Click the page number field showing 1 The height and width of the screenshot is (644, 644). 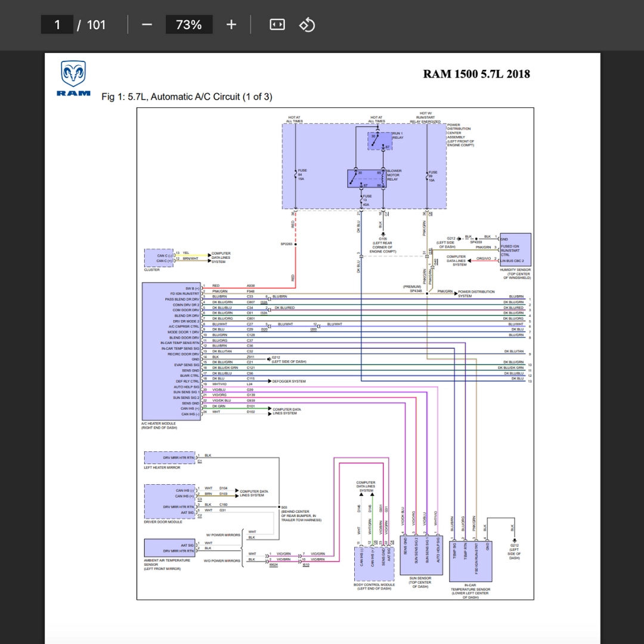(x=57, y=24)
